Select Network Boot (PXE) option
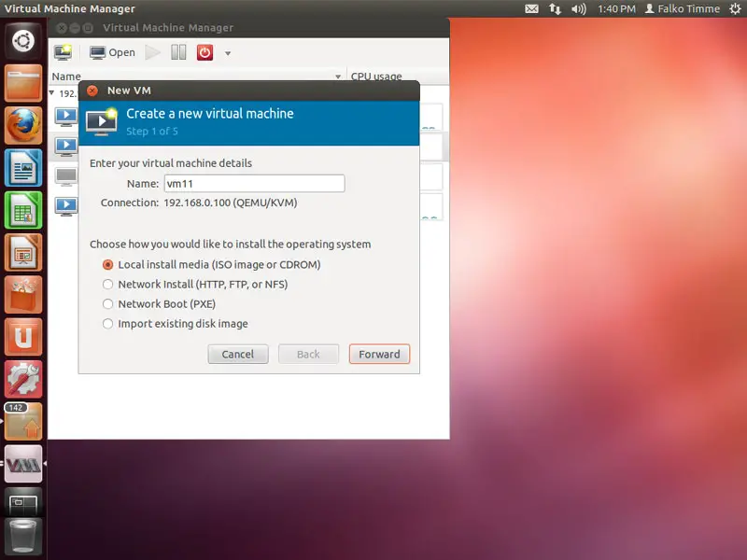This screenshot has height=560, width=747. click(107, 304)
